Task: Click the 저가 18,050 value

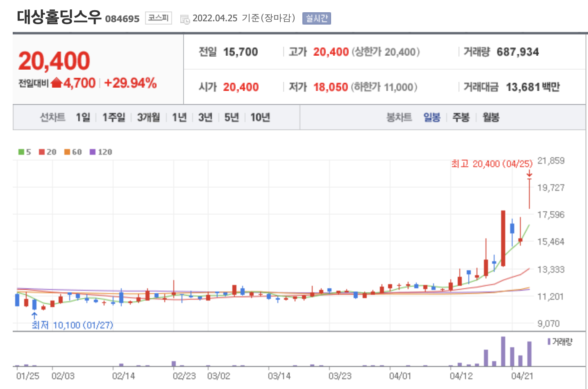Action: point(331,87)
